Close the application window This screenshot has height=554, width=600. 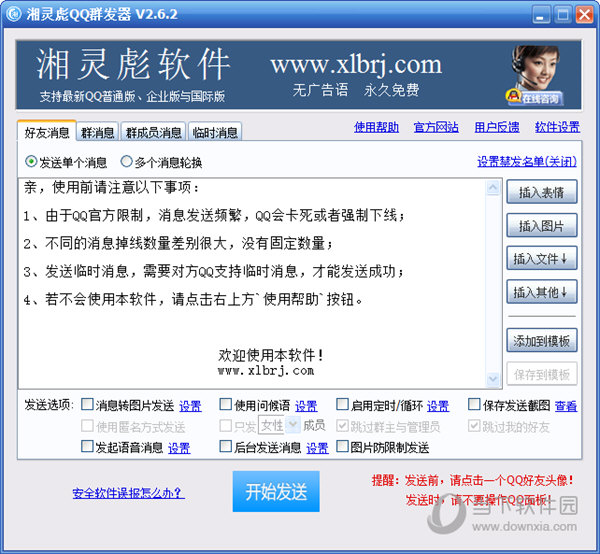(x=583, y=15)
